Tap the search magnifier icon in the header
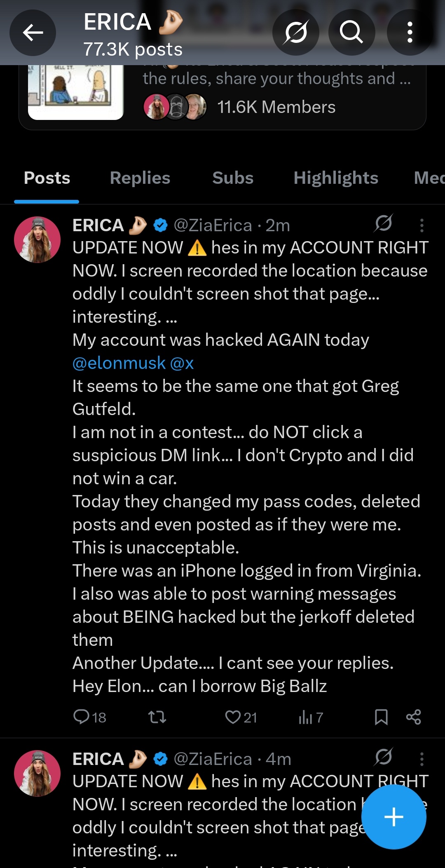Screen dimensions: 445x868 point(351,33)
